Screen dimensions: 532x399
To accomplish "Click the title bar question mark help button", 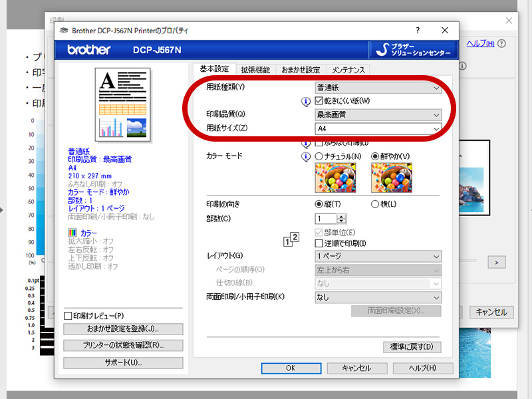I will [418, 31].
